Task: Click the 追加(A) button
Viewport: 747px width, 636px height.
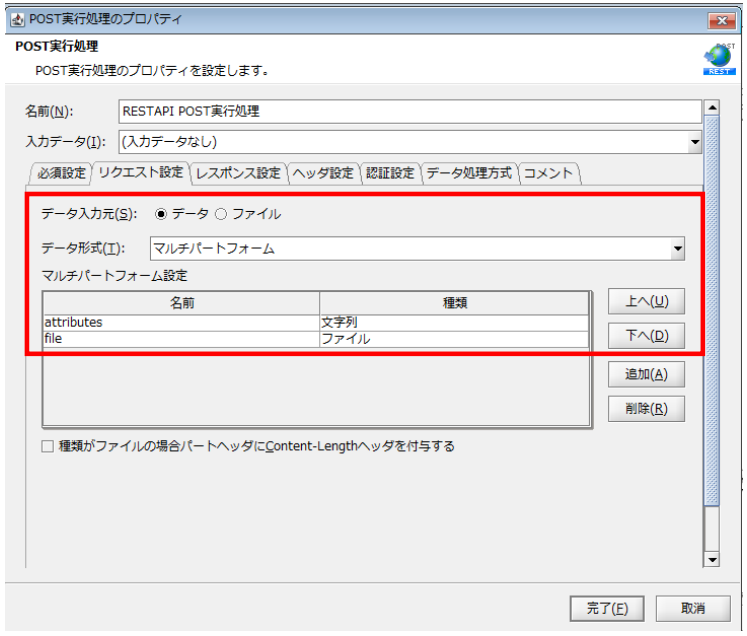Action: tap(646, 374)
